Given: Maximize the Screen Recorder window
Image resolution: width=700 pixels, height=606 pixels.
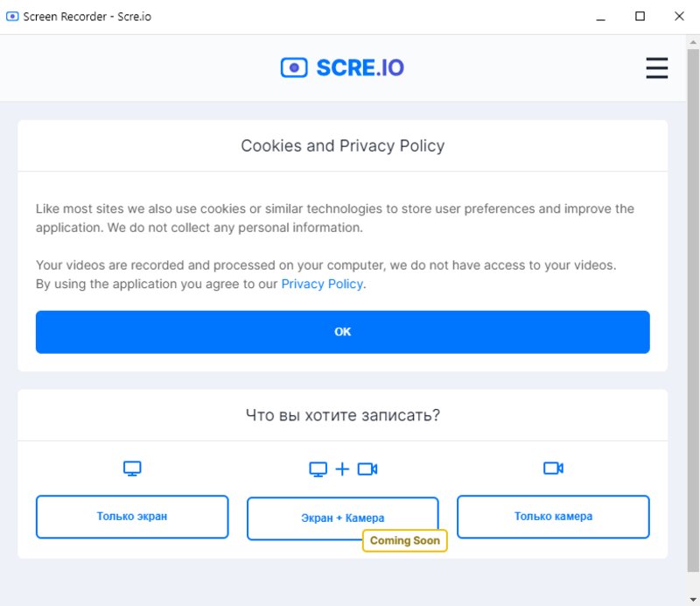Looking at the screenshot, I should tap(640, 16).
